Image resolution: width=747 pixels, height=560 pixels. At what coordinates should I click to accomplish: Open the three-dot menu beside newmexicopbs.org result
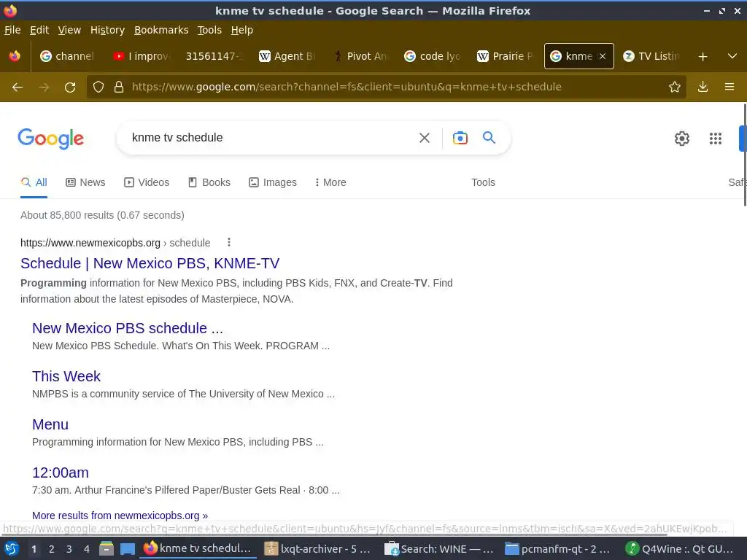[x=229, y=242]
